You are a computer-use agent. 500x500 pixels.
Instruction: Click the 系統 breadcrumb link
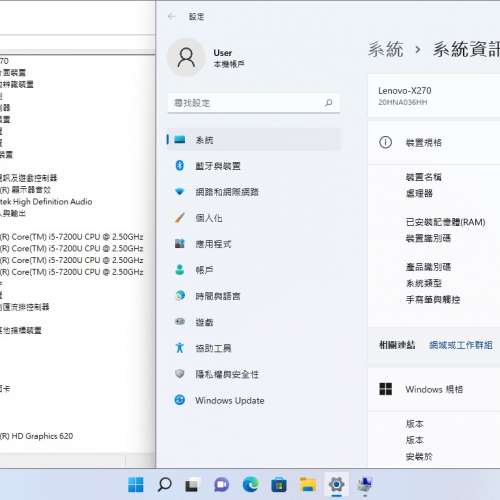386,49
